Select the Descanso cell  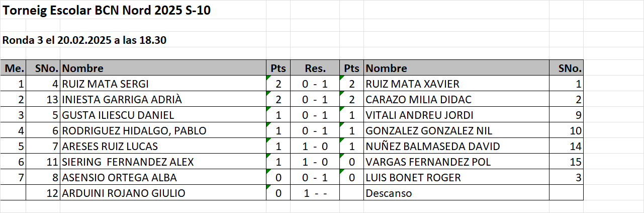coord(456,193)
